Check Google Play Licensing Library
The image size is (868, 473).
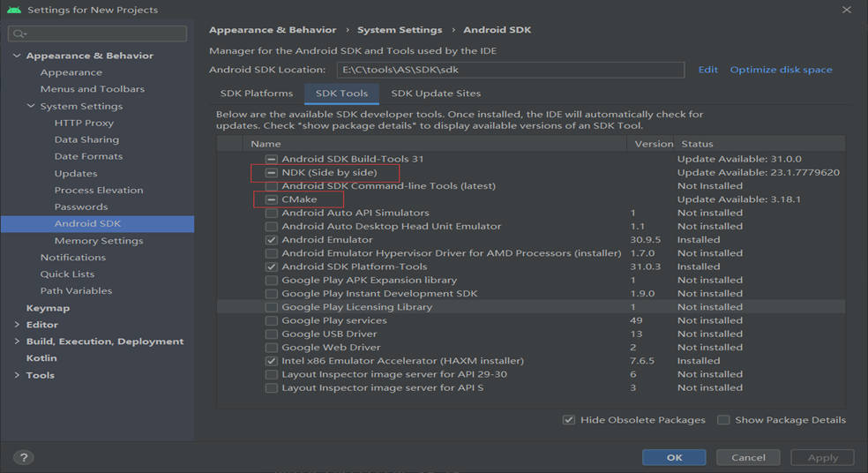coord(272,307)
